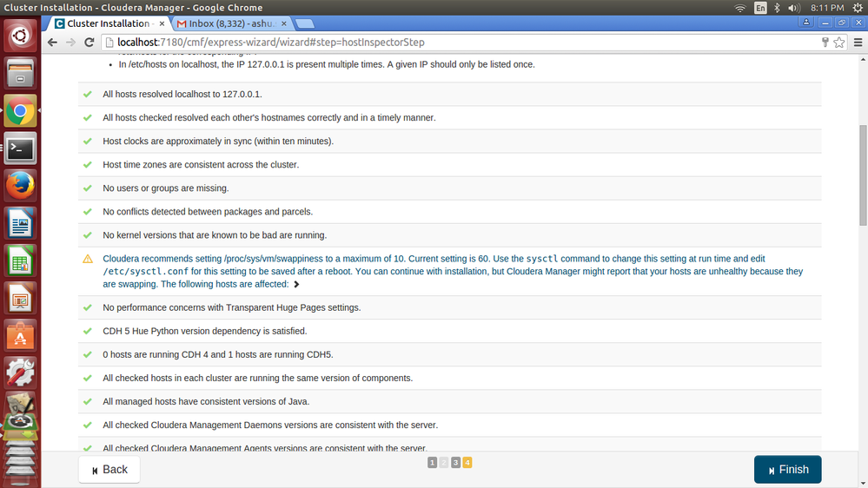
Task: Open Ubuntu Software Center from the dock
Action: pos(21,335)
